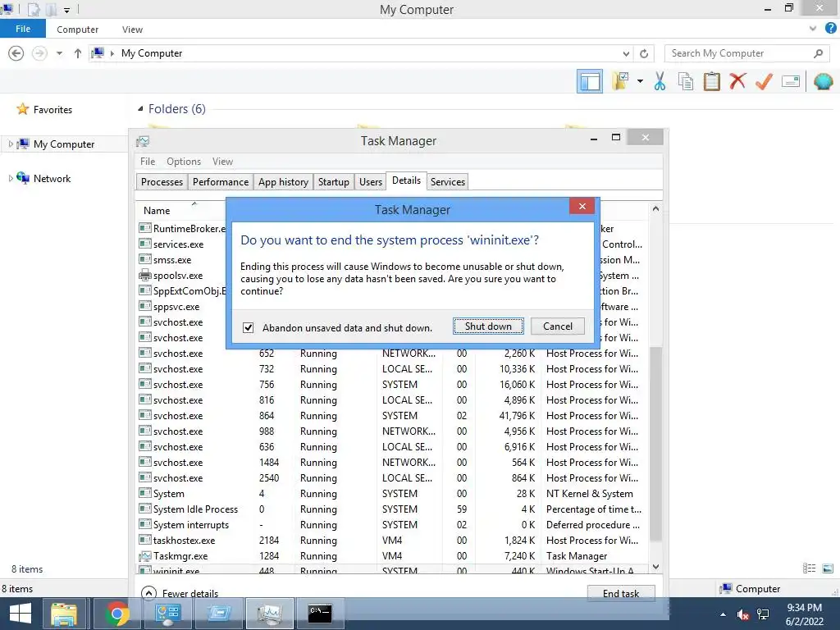This screenshot has width=840, height=630.
Task: Go up one folder level
Action: pyautogui.click(x=78, y=53)
